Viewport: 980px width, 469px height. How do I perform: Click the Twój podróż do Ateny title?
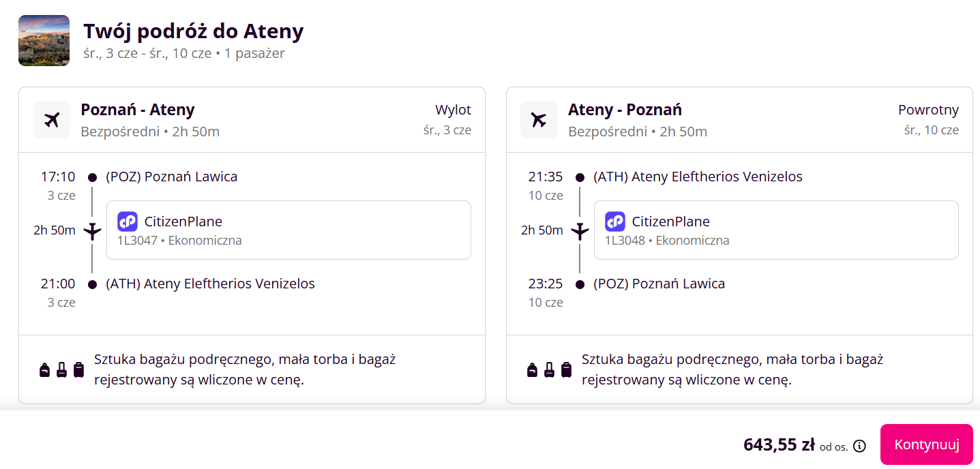(x=194, y=31)
